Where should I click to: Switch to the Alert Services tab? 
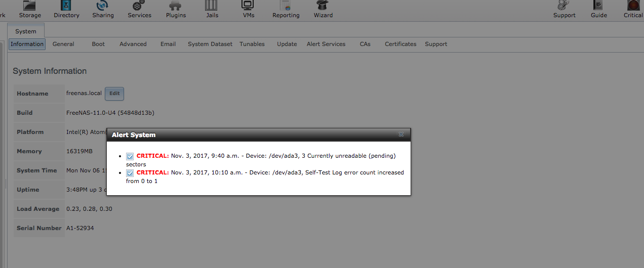tap(326, 44)
